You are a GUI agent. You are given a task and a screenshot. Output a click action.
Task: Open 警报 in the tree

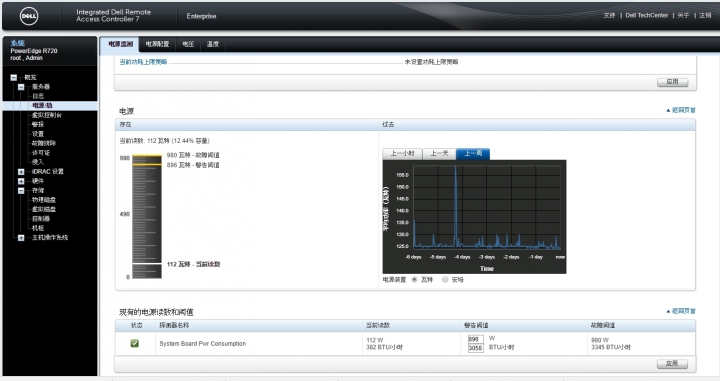(38, 124)
